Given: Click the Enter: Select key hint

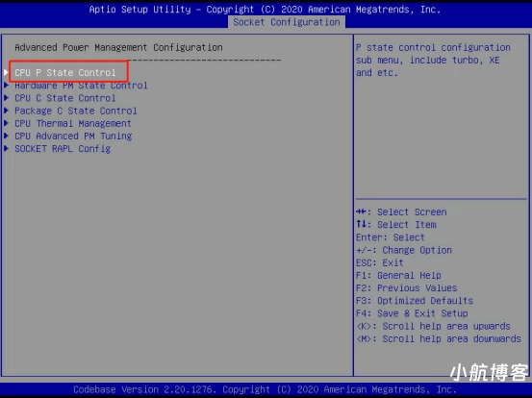Looking at the screenshot, I should coord(391,237).
